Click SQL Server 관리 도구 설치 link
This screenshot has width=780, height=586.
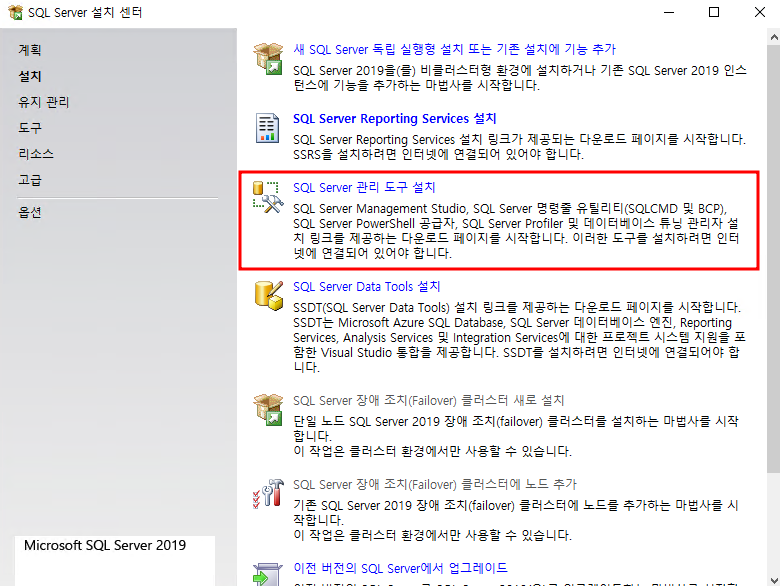pos(364,188)
